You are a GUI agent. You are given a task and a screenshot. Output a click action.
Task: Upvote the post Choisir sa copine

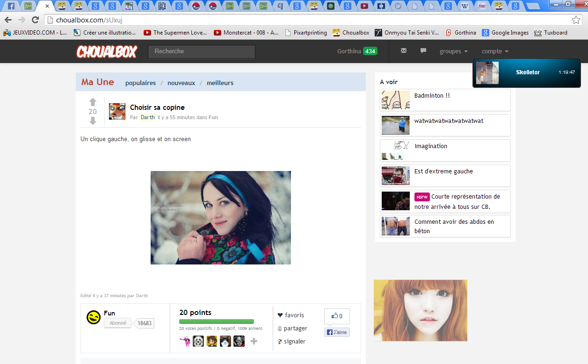click(93, 102)
